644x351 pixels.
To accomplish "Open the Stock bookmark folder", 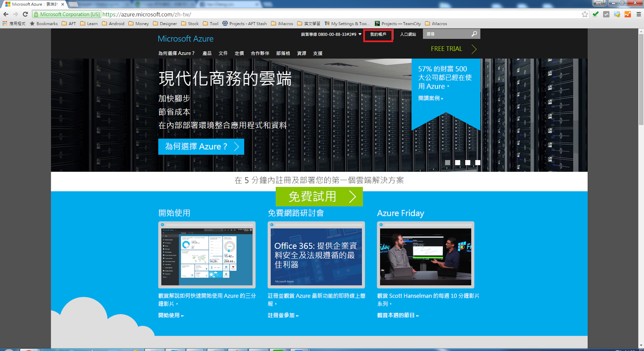I will pos(190,24).
